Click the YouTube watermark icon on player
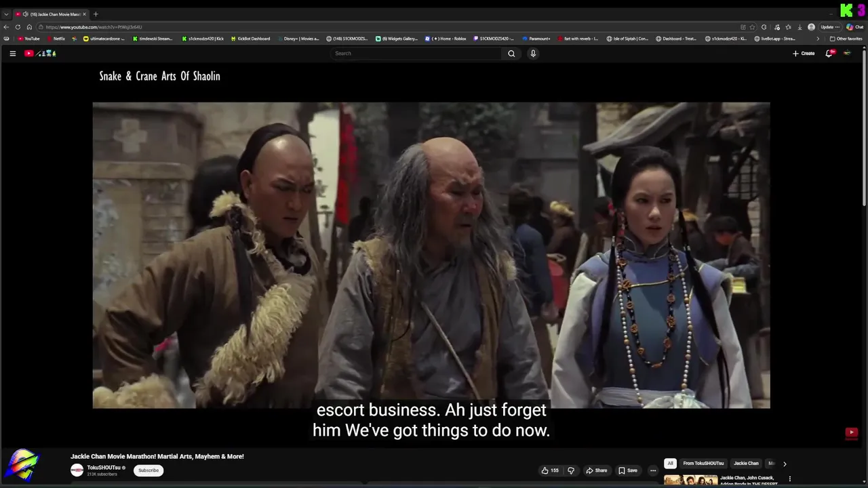 852,432
